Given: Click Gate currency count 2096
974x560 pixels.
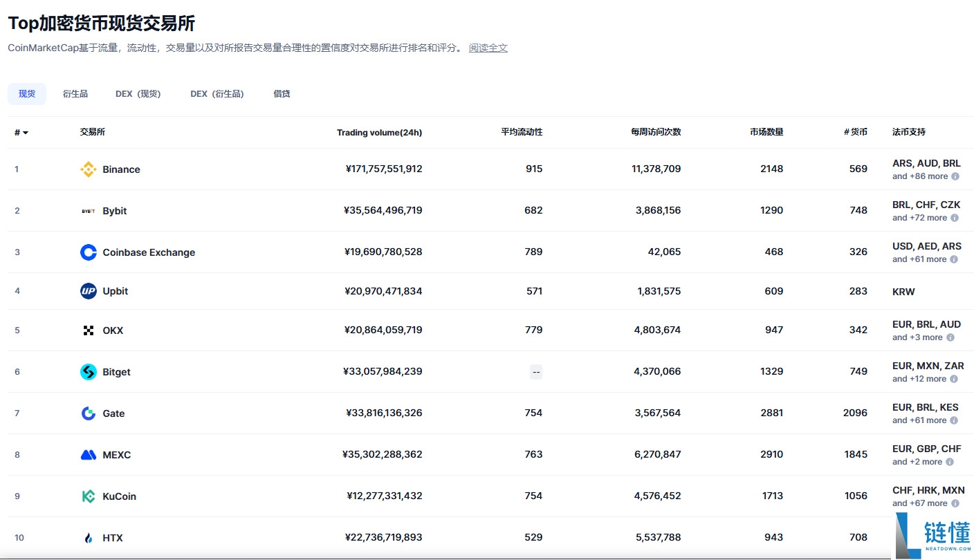Looking at the screenshot, I should (x=855, y=413).
